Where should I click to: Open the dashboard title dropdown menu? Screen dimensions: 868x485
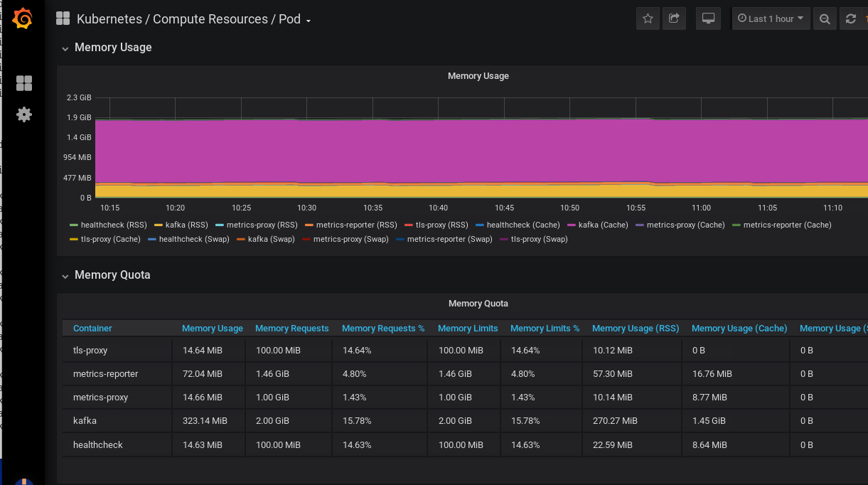(x=194, y=19)
